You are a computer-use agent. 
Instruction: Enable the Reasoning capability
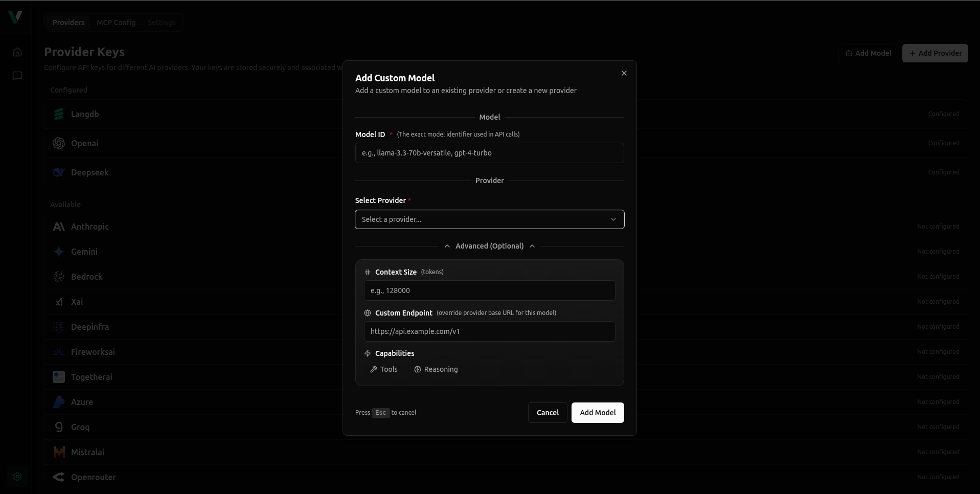(x=436, y=369)
